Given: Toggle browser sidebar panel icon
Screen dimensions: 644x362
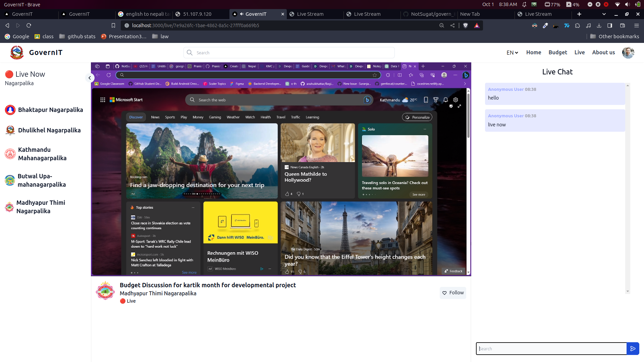Looking at the screenshot, I should pos(610,25).
